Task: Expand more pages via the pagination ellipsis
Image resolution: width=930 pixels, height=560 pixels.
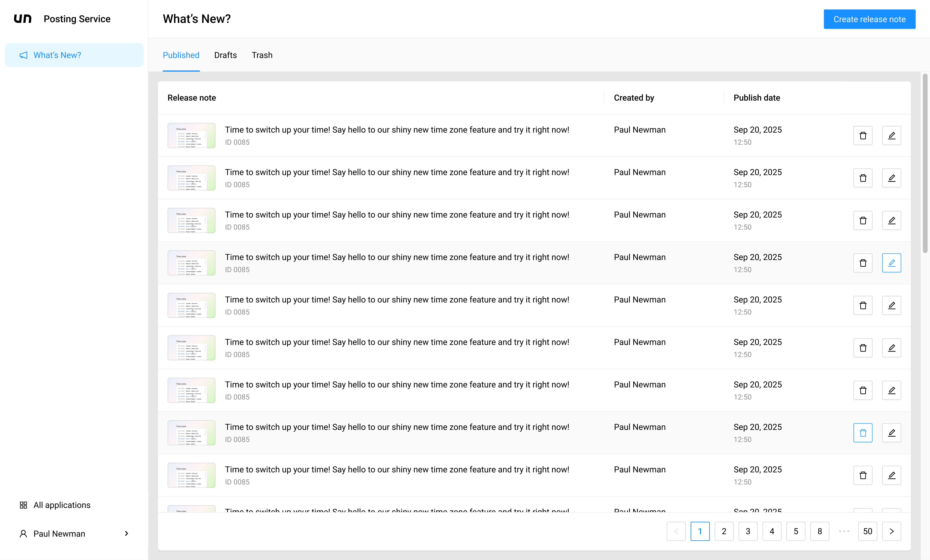Action: click(844, 531)
